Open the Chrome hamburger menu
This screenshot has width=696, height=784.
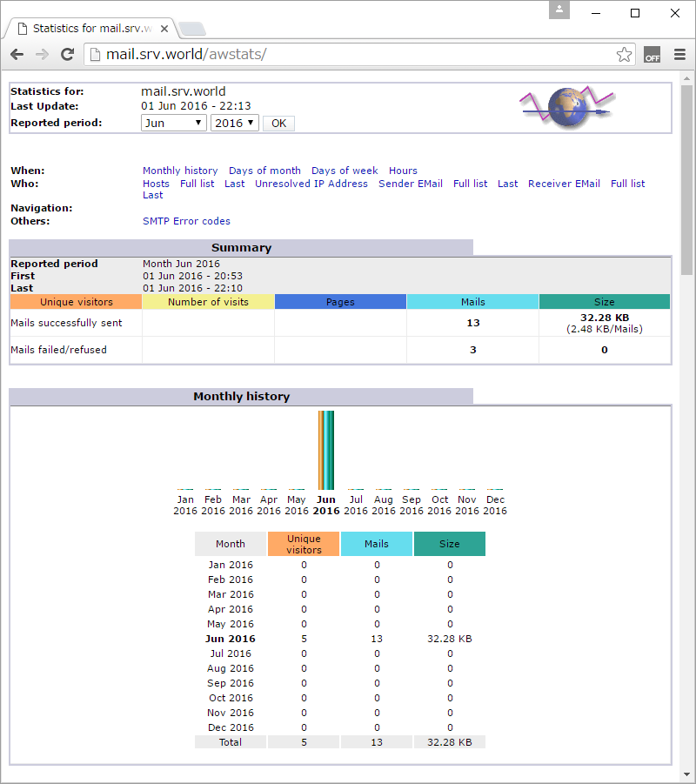(679, 55)
